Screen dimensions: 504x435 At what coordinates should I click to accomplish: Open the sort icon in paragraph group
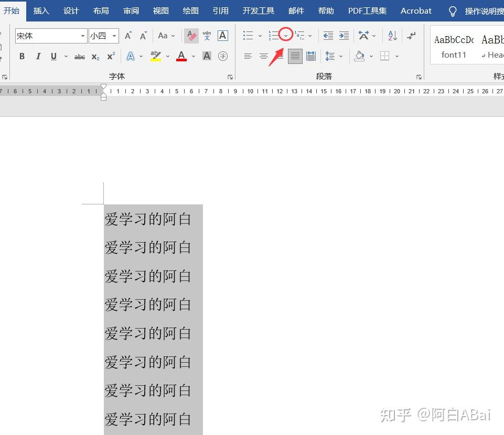click(392, 35)
